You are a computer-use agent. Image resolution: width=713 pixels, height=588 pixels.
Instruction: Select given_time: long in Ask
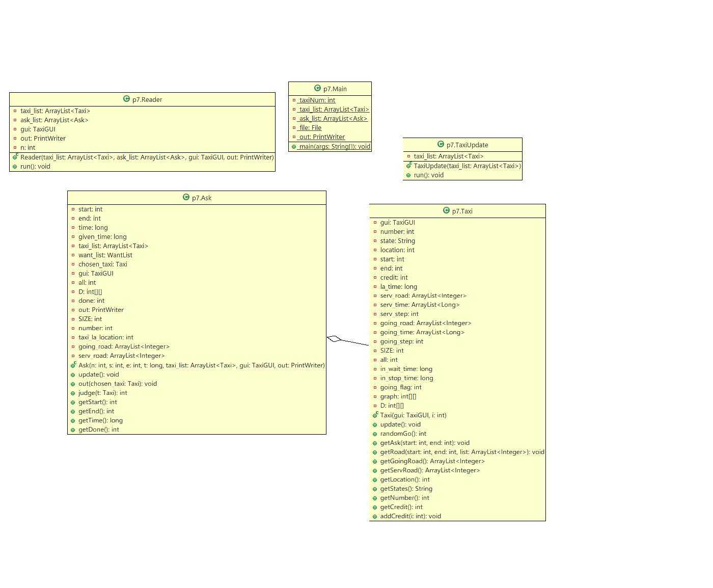tap(102, 237)
